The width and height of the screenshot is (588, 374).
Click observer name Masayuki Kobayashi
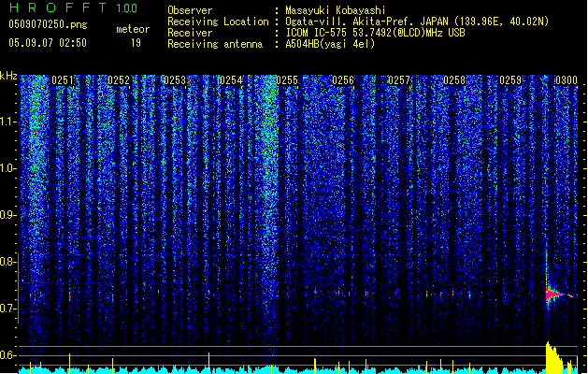click(336, 10)
